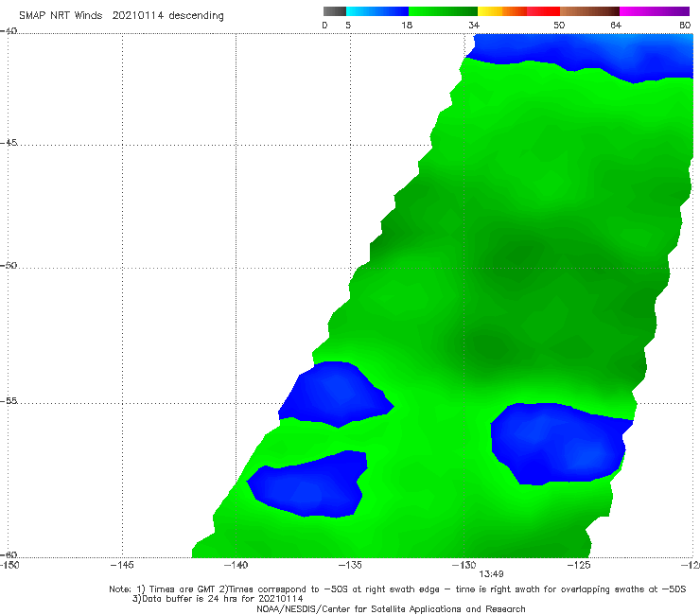Click the color bar label '5'
This screenshot has width=700, height=615.
[x=348, y=26]
